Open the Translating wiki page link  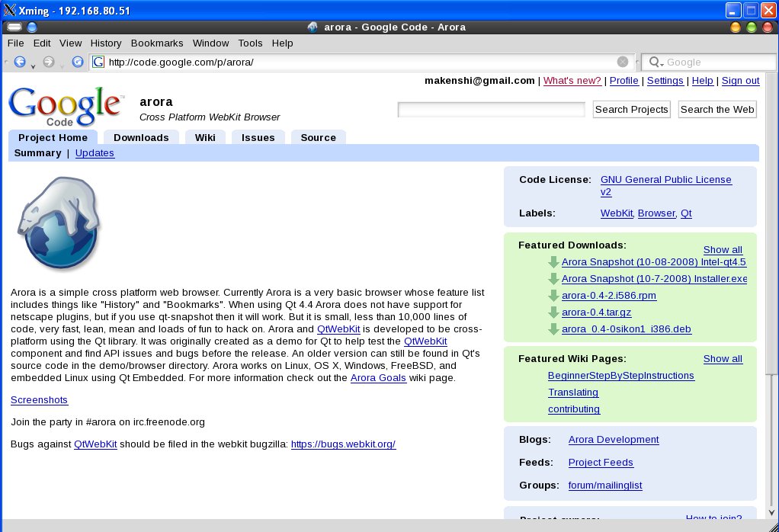tap(573, 393)
